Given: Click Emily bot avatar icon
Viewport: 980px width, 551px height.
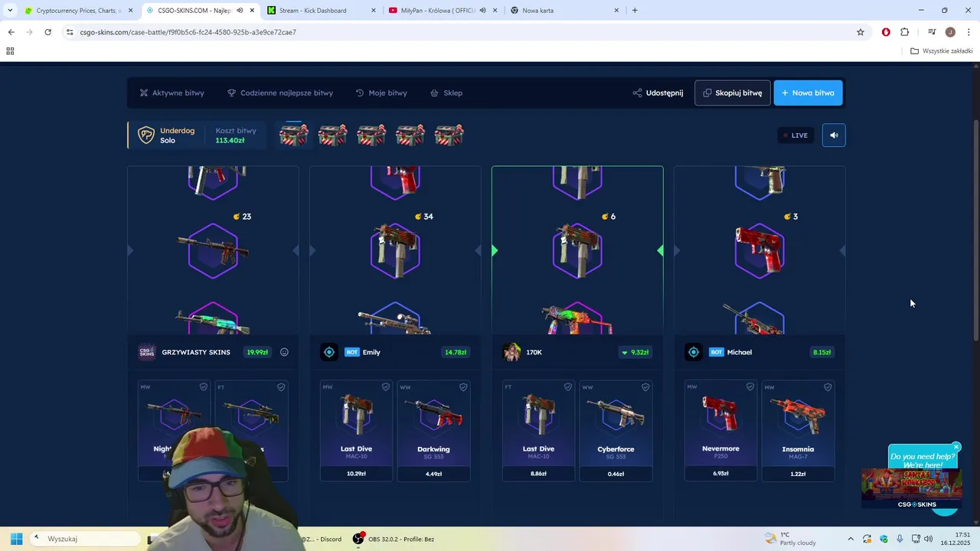Looking at the screenshot, I should coord(329,352).
